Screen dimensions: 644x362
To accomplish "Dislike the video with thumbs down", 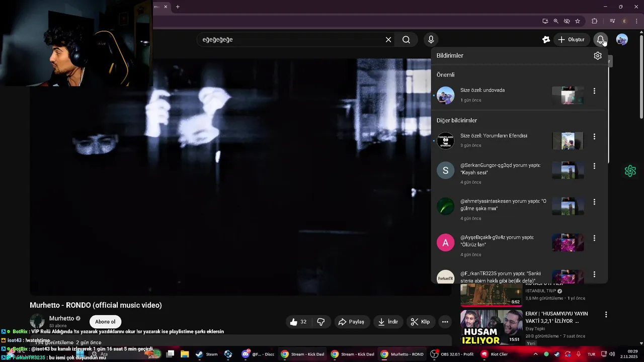I will pyautogui.click(x=321, y=322).
